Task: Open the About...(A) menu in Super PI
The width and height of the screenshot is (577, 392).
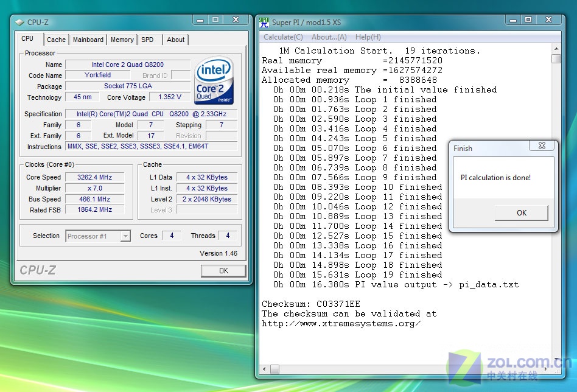Action: coord(329,37)
